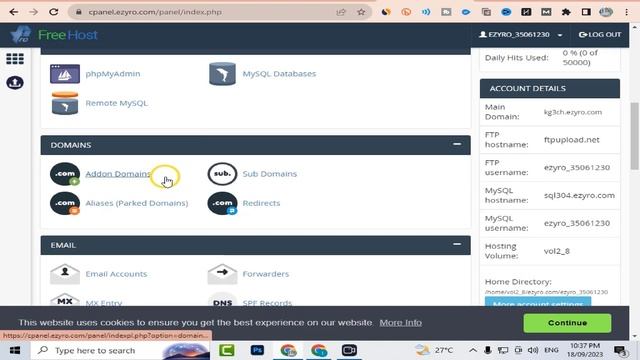Reload the page with refresh icon
Image resolution: width=640 pixels, height=360 pixels.
tap(53, 12)
